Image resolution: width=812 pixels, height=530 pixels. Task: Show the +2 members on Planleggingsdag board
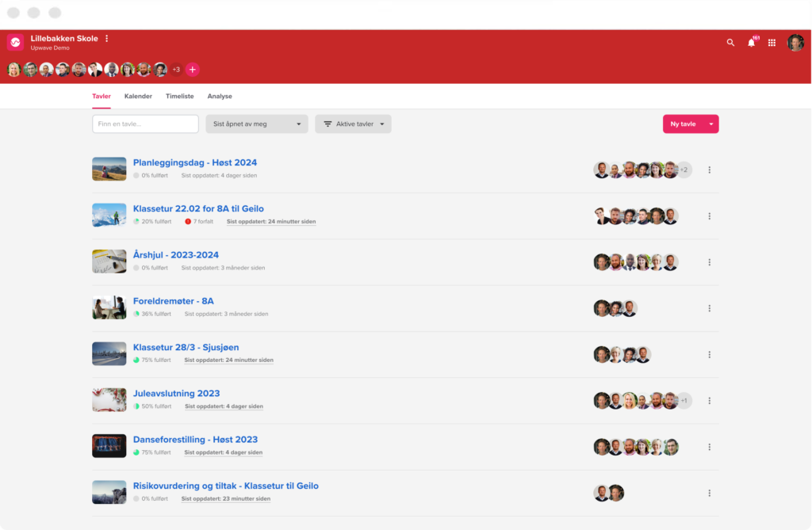coord(684,170)
